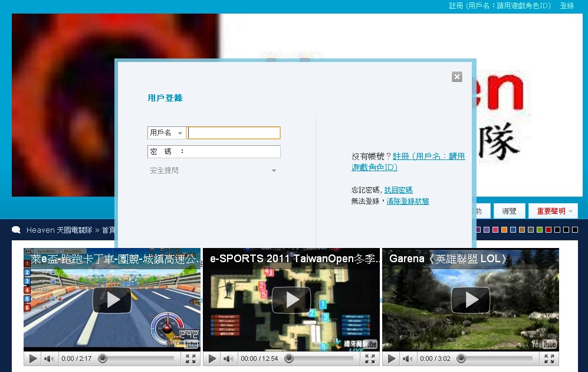This screenshot has width=588, height=372.
Task: Select the blue theme color swatch
Action: (513, 230)
